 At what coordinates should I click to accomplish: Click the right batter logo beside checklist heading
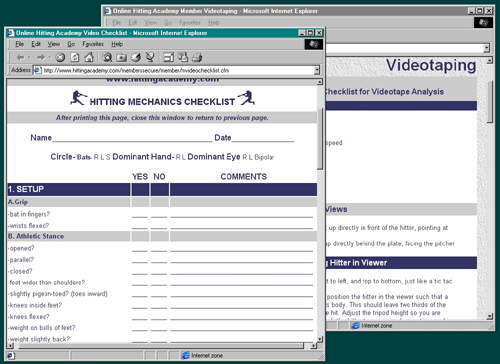click(246, 98)
